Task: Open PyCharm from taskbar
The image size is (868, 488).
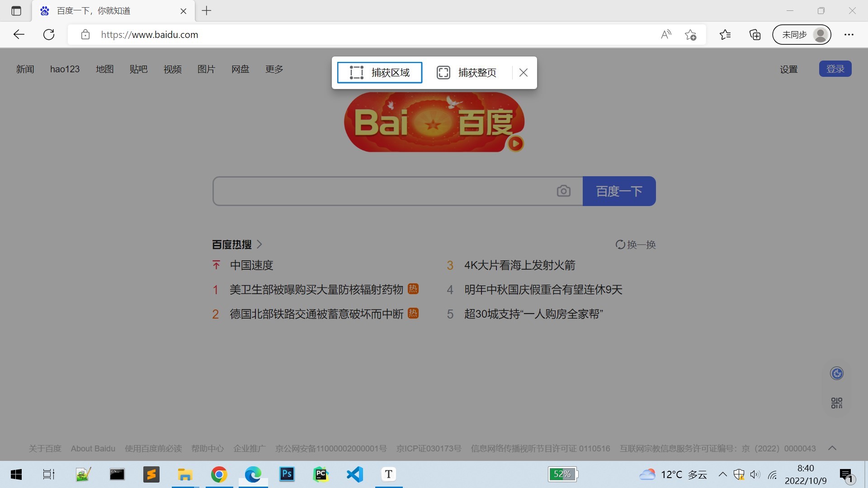Action: coord(321,474)
